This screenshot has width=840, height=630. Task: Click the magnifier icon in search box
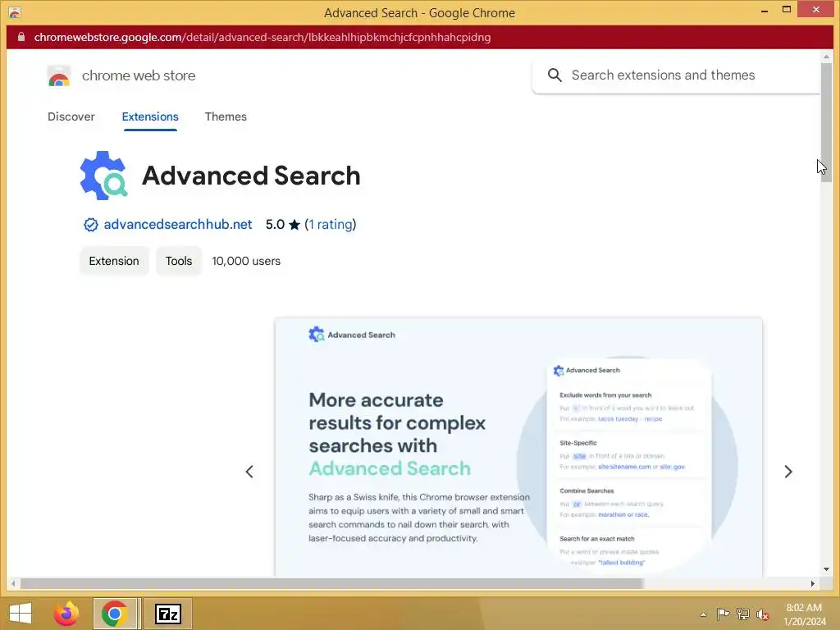click(x=555, y=75)
